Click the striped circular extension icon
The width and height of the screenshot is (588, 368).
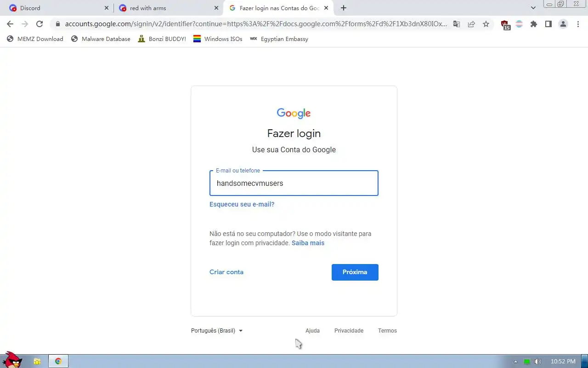pos(519,24)
